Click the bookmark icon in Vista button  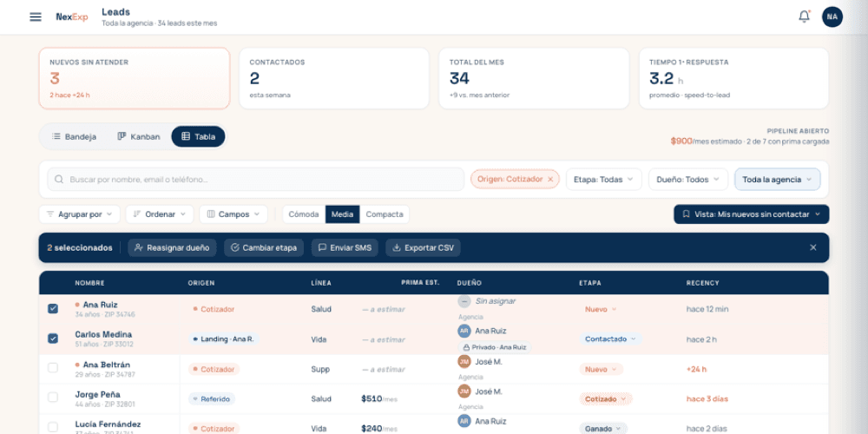(x=686, y=214)
